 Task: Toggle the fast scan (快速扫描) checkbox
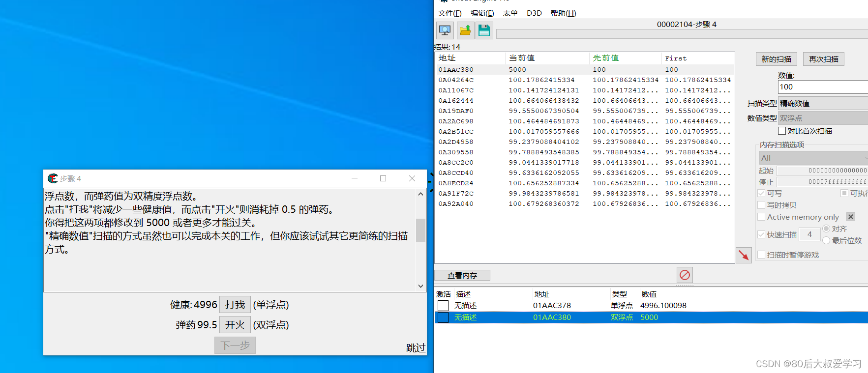(x=761, y=234)
